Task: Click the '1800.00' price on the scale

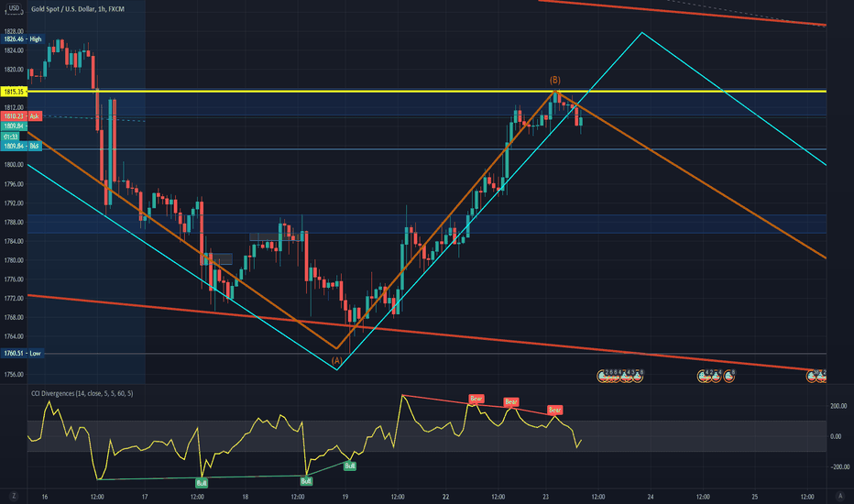Action: (14, 165)
